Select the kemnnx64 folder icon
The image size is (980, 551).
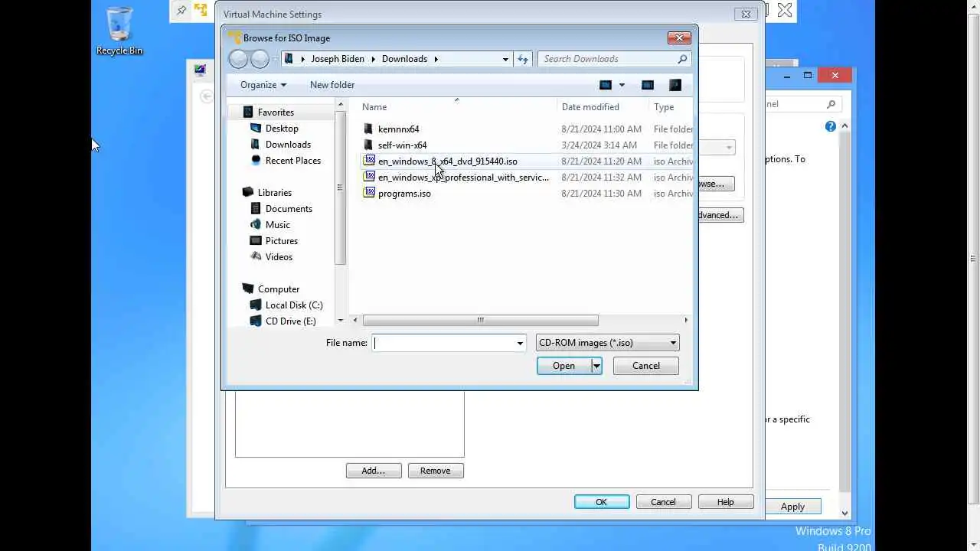(x=368, y=129)
